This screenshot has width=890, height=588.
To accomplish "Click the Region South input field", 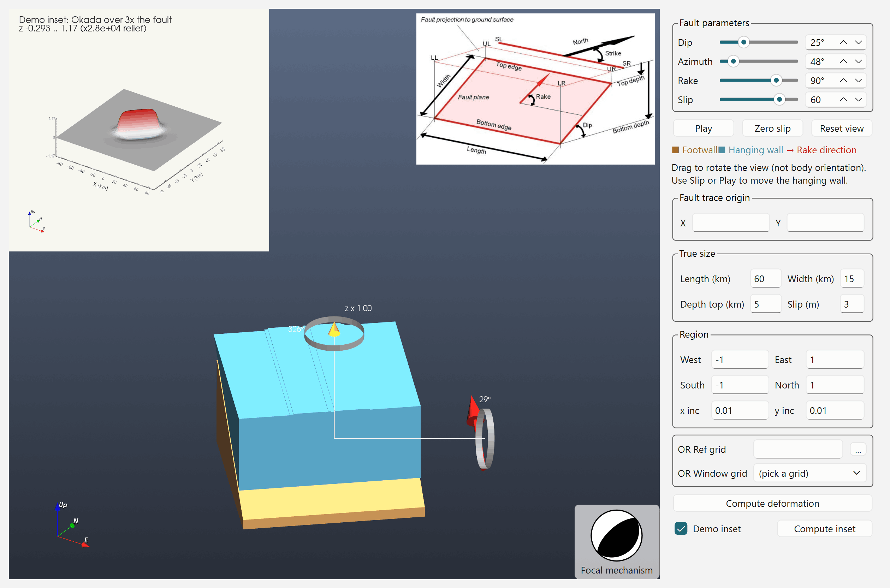I will [x=740, y=385].
